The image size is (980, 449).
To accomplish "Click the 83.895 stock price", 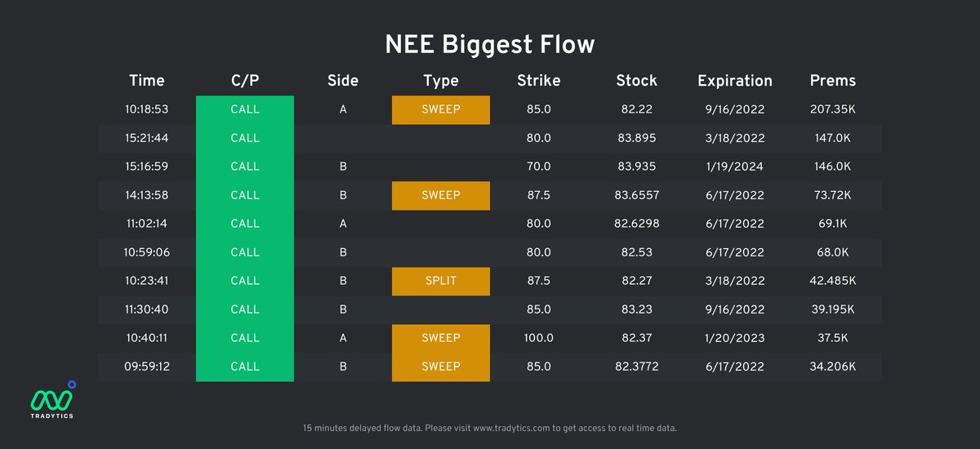I will (637, 138).
